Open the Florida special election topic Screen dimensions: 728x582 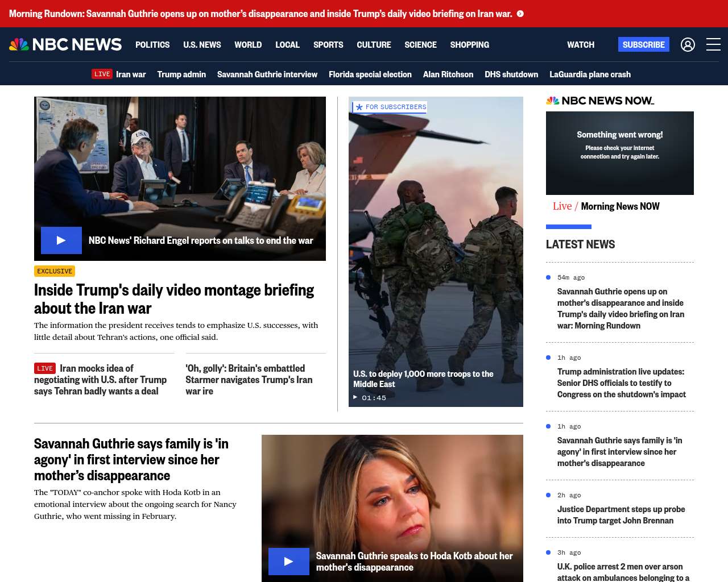pos(370,74)
